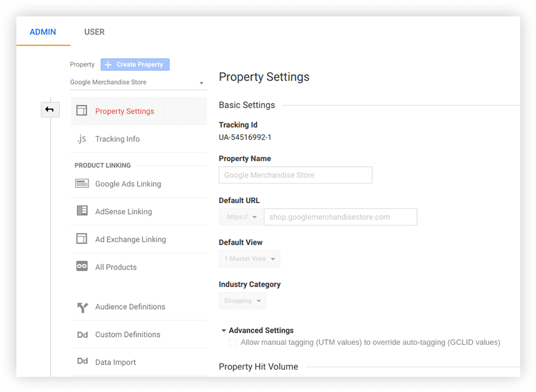Click the Property Settings layout icon
The image size is (536, 392).
tap(82, 111)
